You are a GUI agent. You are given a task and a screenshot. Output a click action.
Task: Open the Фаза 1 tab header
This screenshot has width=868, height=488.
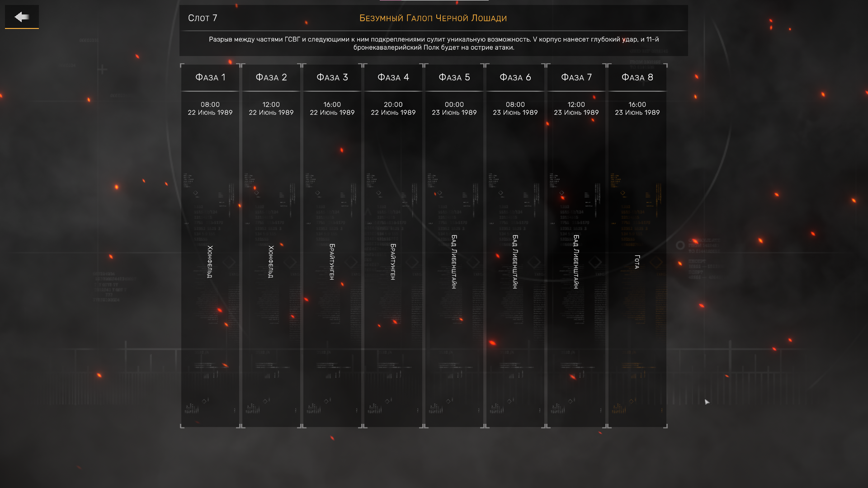pos(210,77)
